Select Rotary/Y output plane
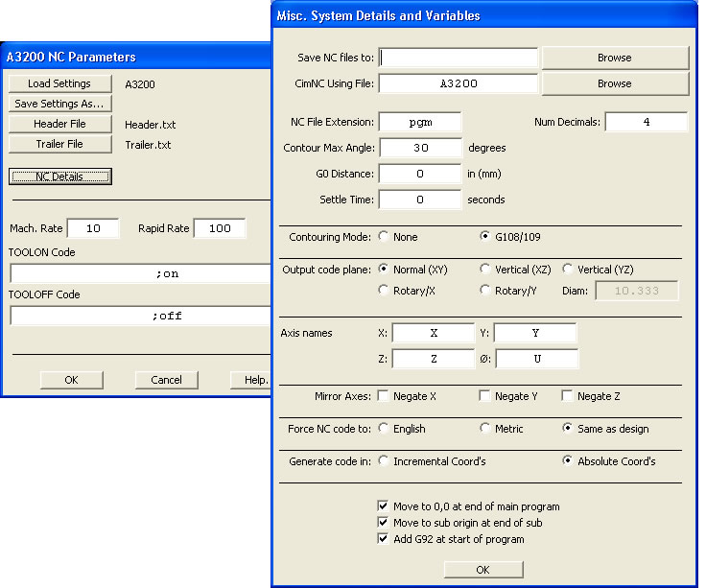The height and width of the screenshot is (588, 706). click(508, 291)
